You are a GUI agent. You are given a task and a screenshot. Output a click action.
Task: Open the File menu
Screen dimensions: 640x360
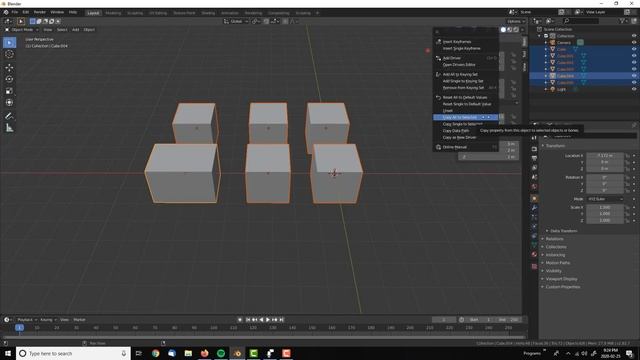pos(15,12)
